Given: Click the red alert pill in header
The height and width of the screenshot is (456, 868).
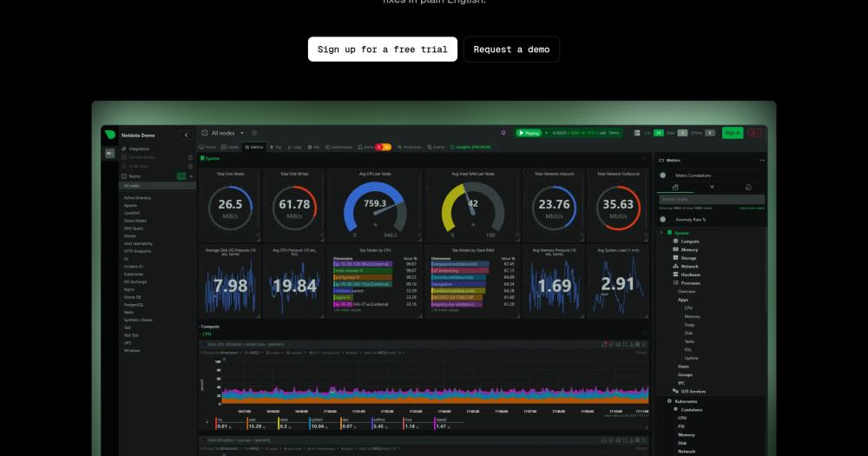Looking at the screenshot, I should pos(754,133).
